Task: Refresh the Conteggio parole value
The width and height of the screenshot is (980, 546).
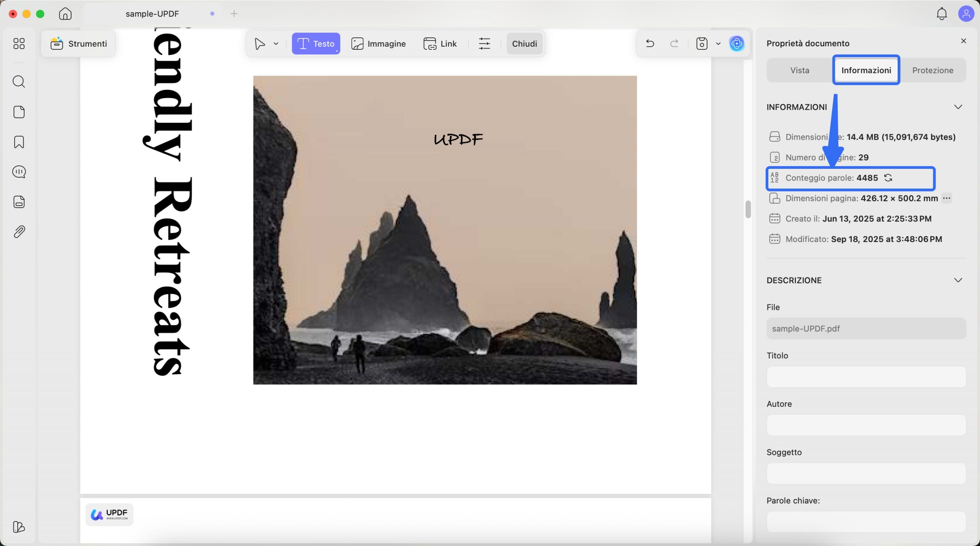Action: point(889,178)
